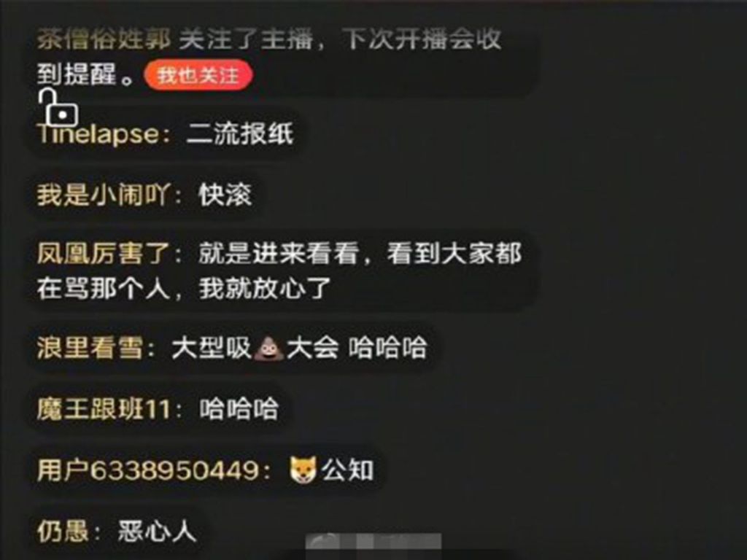Tap the username 浪里看雪
This screenshot has width=747, height=560.
pos(90,348)
